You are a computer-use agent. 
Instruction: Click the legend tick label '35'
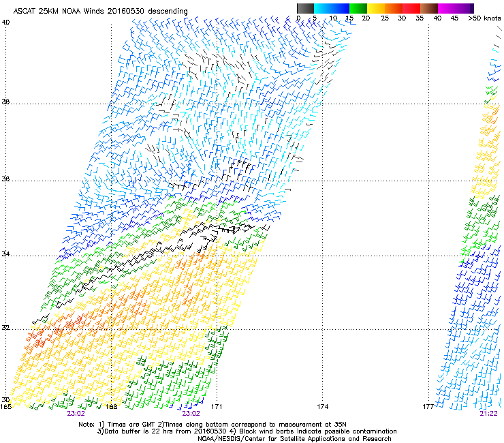(x=420, y=18)
